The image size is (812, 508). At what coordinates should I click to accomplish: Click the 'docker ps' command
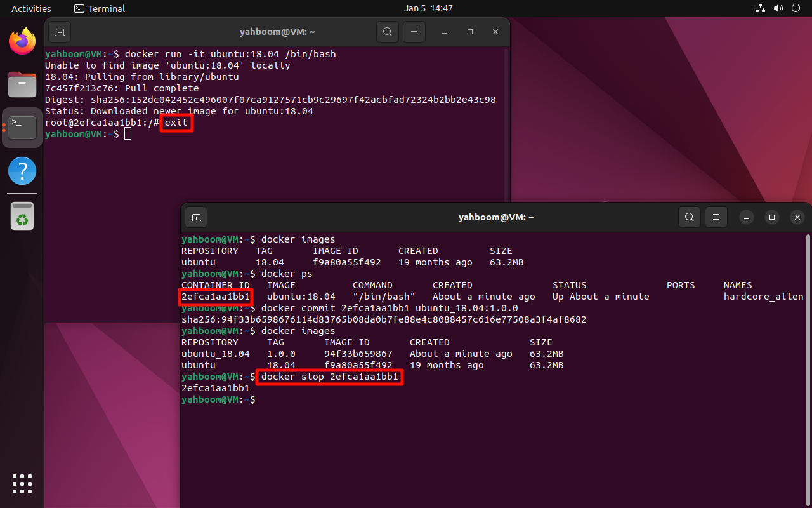tap(287, 274)
